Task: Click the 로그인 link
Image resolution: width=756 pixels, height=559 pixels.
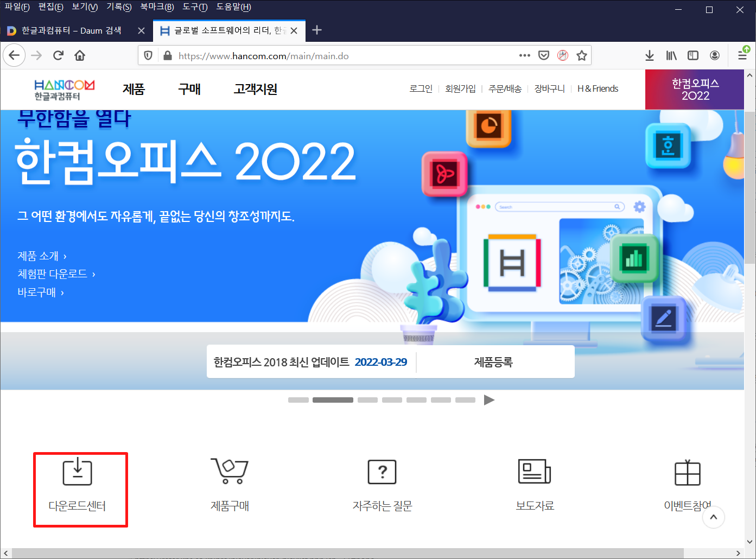Action: coord(421,88)
